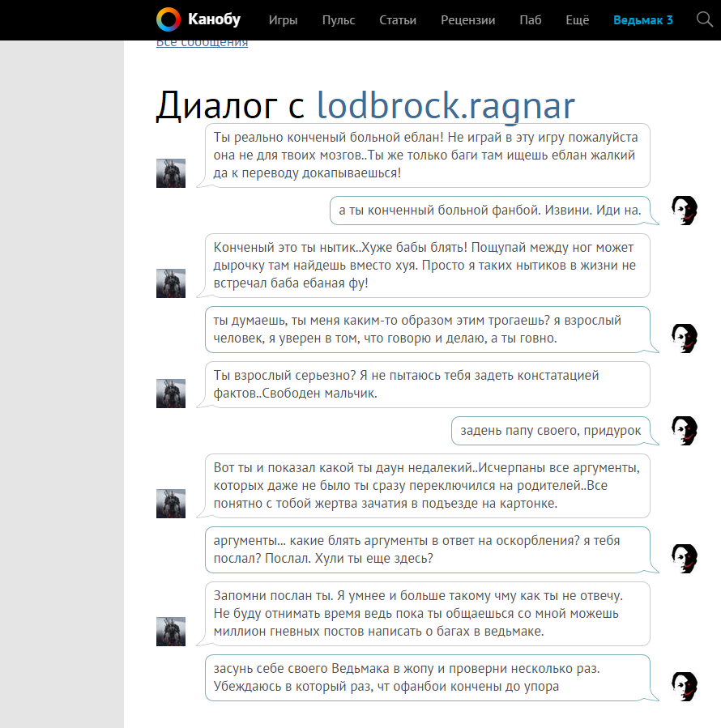Click the Канобу site name

coord(214,19)
